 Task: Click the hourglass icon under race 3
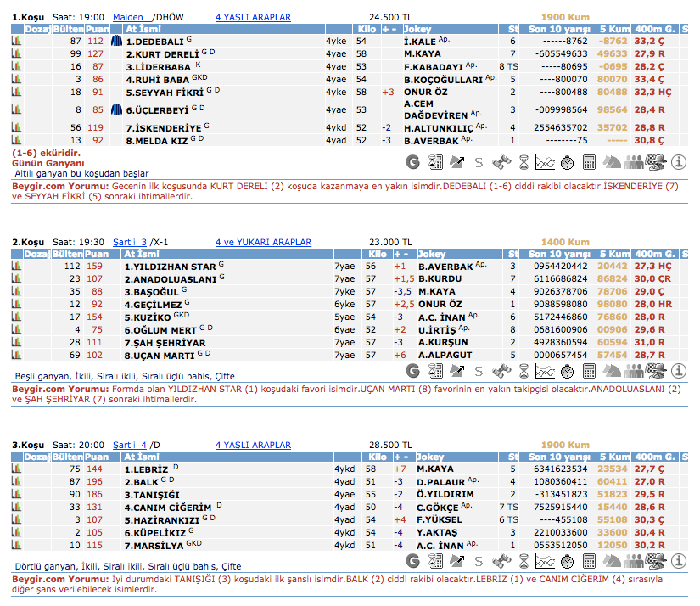pos(524,560)
